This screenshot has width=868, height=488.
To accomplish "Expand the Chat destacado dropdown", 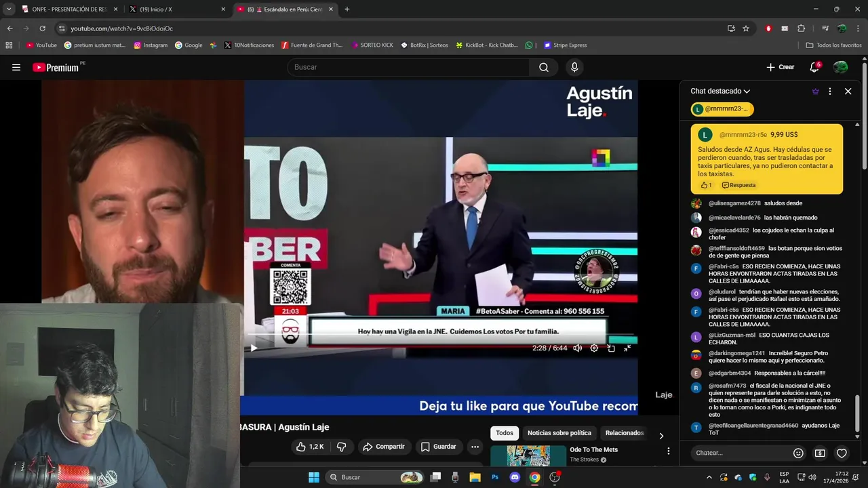I will tap(720, 91).
